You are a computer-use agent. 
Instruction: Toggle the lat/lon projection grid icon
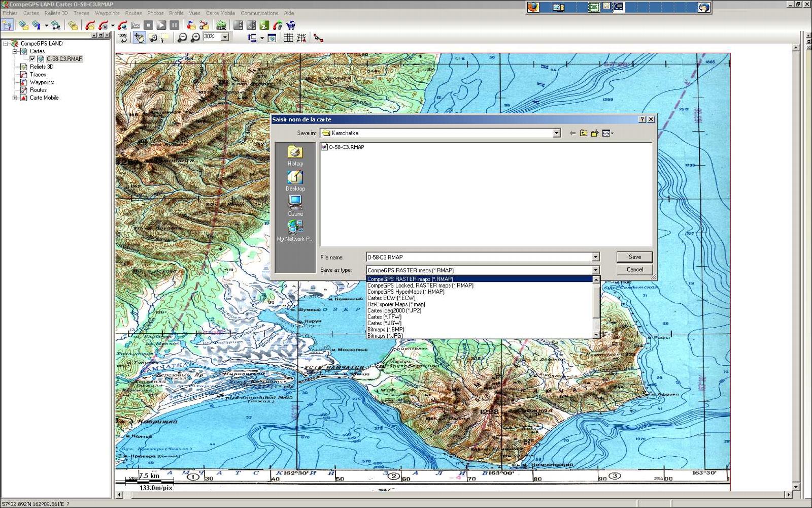pos(301,38)
